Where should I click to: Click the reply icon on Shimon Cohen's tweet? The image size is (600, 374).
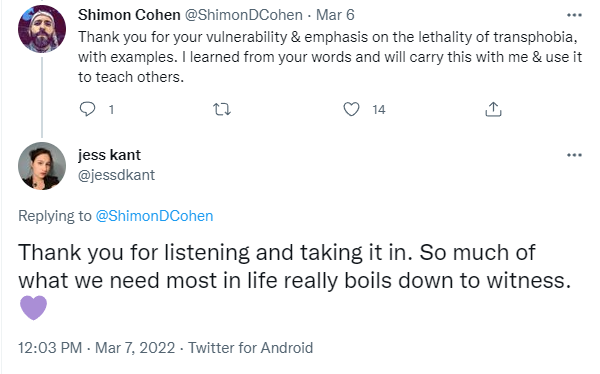tap(87, 109)
